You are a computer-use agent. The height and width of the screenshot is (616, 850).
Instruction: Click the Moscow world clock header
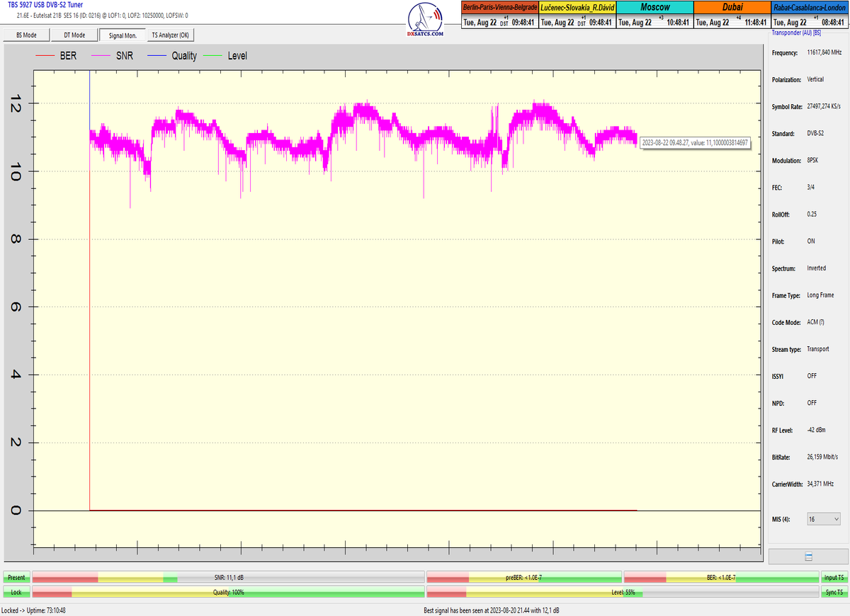[654, 7]
